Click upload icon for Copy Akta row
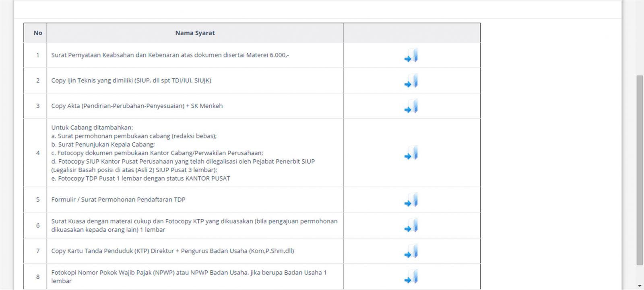This screenshot has height=290, width=644. click(411, 106)
